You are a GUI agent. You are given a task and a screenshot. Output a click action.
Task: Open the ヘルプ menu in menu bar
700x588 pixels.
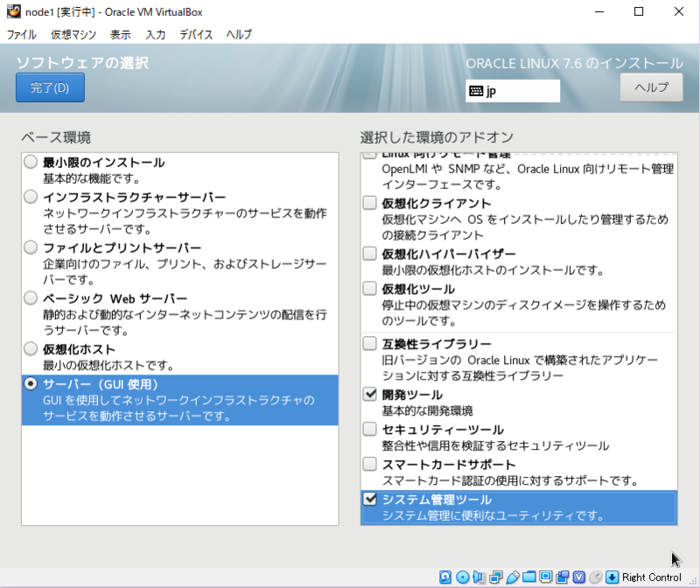[239, 34]
